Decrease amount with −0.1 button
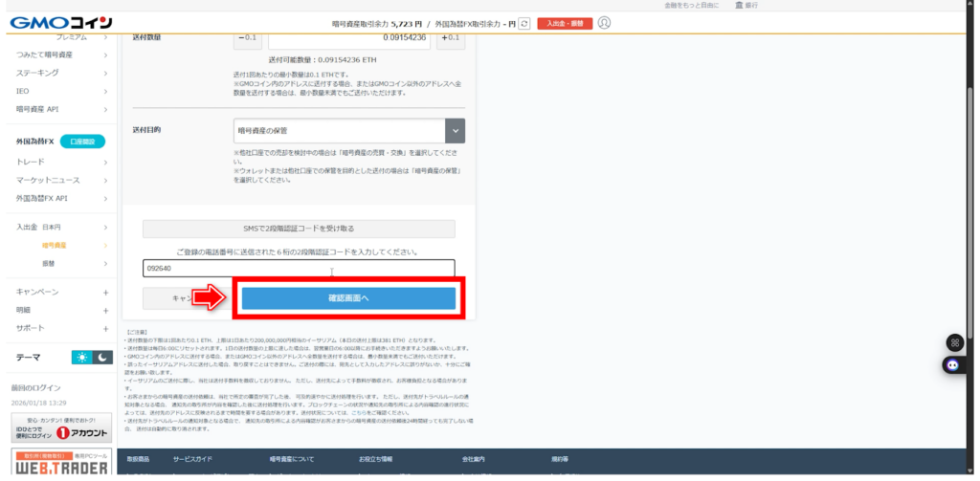The width and height of the screenshot is (980, 481). coord(247,37)
